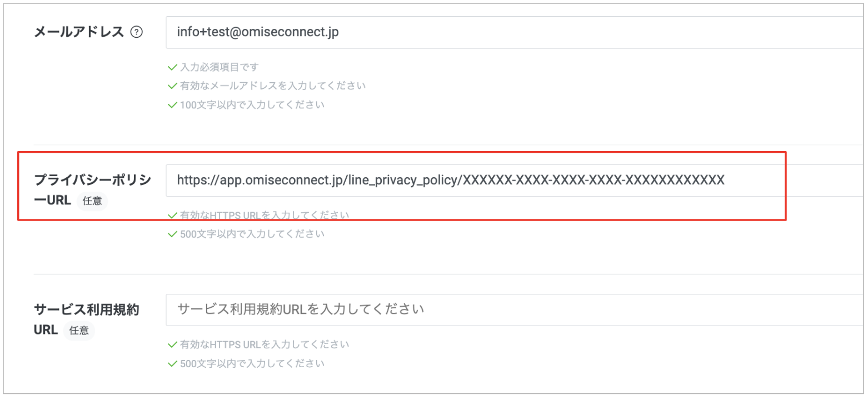Click the サービス利用規約URL input field
Screen dimensions: 868x400
(517, 309)
